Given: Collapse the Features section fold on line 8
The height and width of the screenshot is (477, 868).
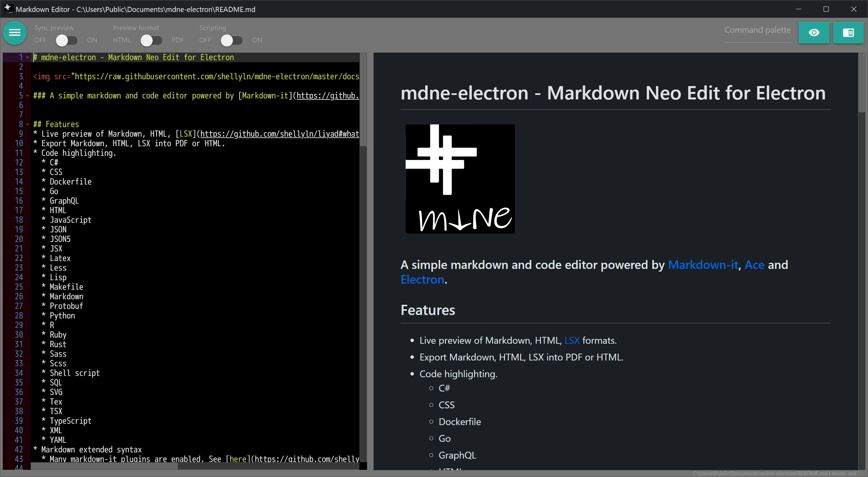Looking at the screenshot, I should pyautogui.click(x=28, y=124).
